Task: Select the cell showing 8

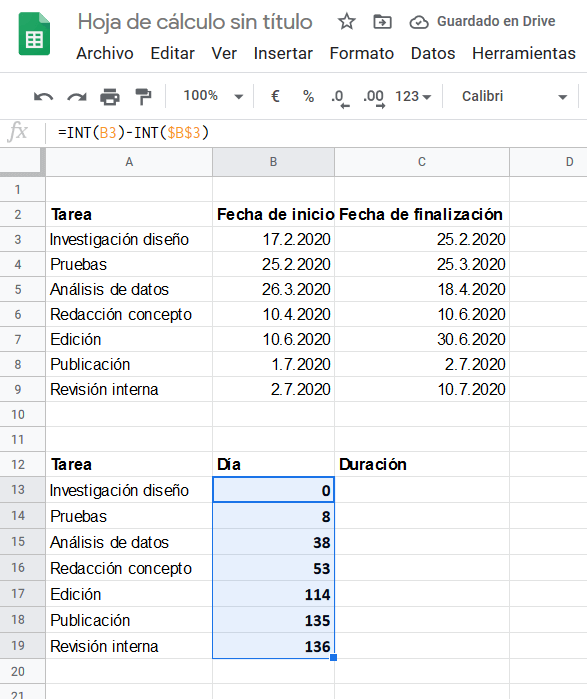Action: pyautogui.click(x=273, y=516)
